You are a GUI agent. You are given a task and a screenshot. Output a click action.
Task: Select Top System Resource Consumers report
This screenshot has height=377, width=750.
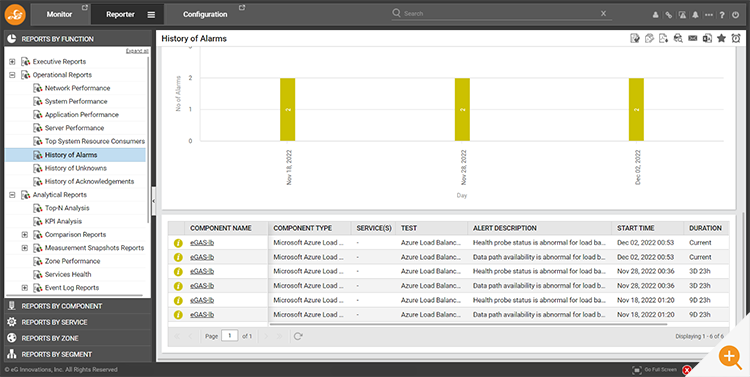click(94, 142)
